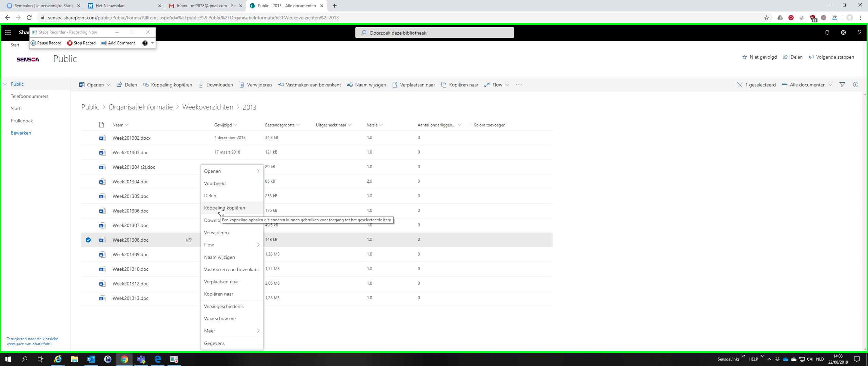Image resolution: width=868 pixels, height=366 pixels.
Task: Click the 'Doorzoek deze bibliotheek' search box
Action: pyautogui.click(x=434, y=33)
